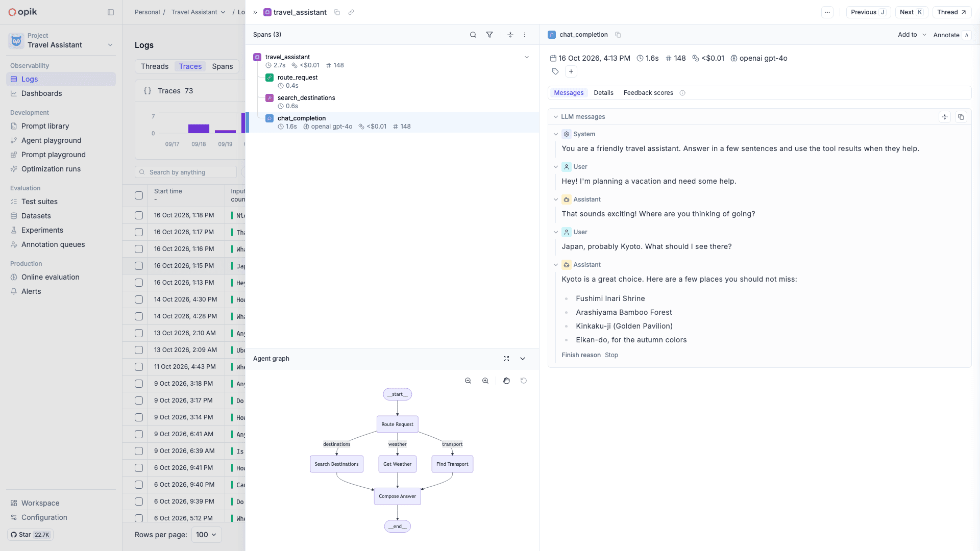Go to the Previous trace
Image resolution: width=980 pixels, height=551 pixels.
[868, 12]
